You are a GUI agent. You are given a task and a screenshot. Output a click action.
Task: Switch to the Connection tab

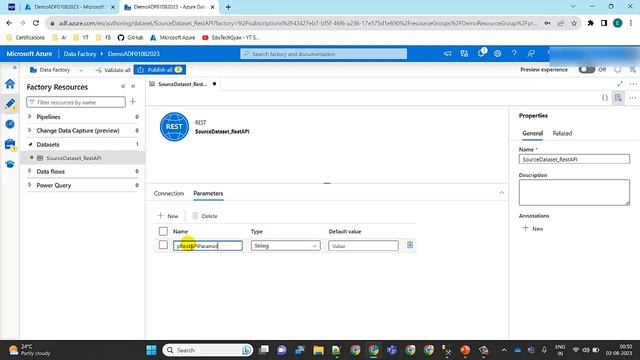tap(169, 193)
